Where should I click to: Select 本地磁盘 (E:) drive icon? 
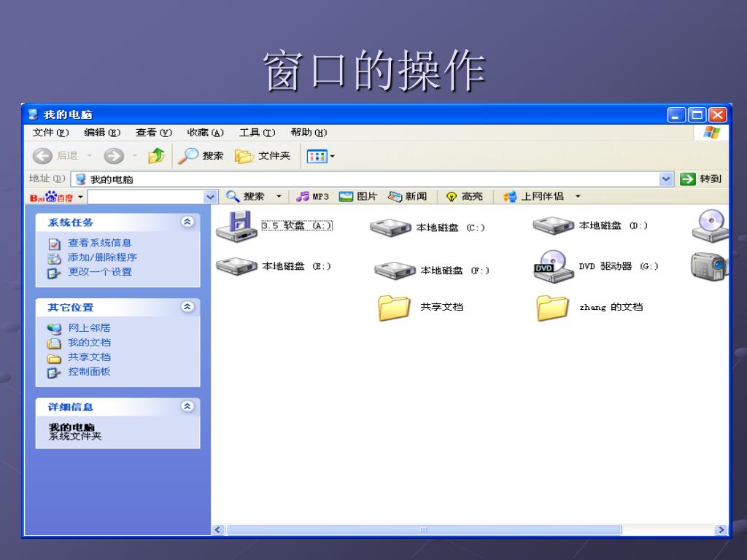pyautogui.click(x=237, y=265)
